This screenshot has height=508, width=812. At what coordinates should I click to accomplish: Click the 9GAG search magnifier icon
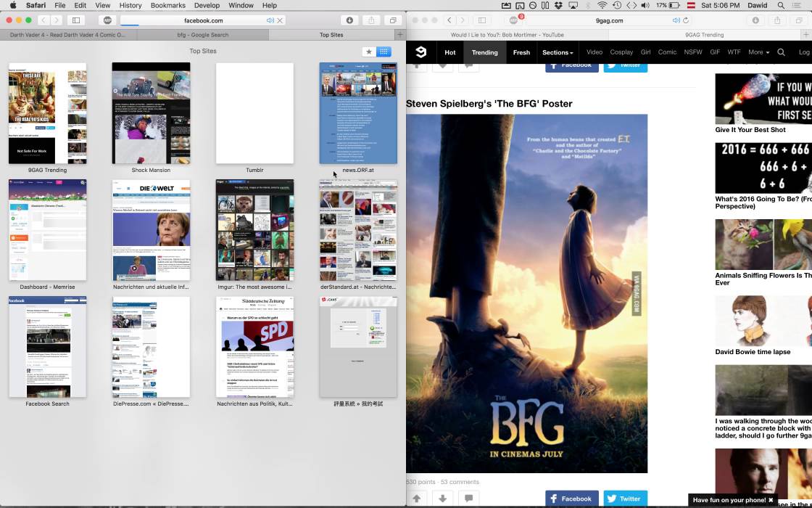click(782, 52)
